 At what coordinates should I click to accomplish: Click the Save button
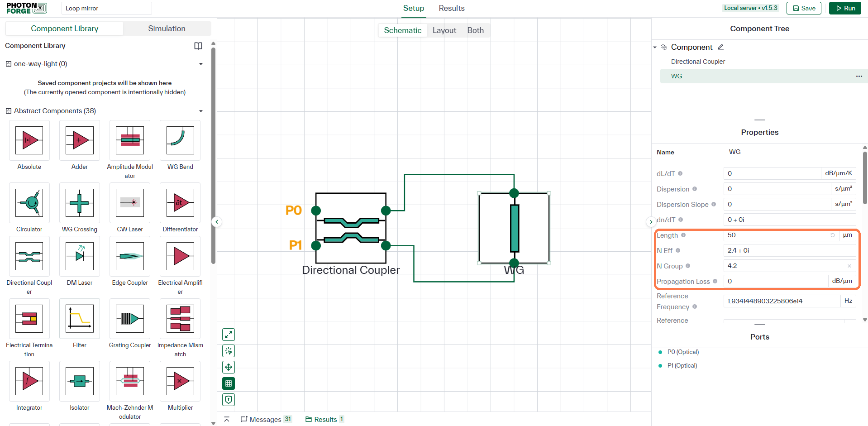804,8
